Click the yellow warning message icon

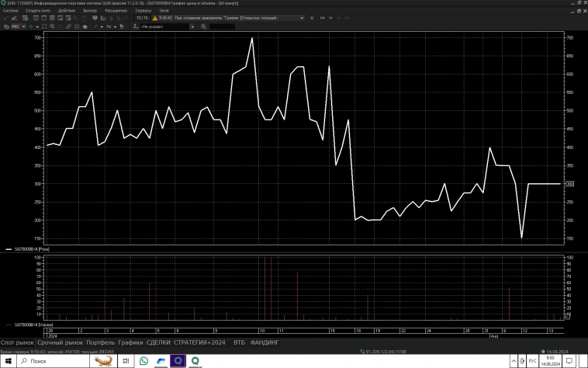tap(155, 17)
